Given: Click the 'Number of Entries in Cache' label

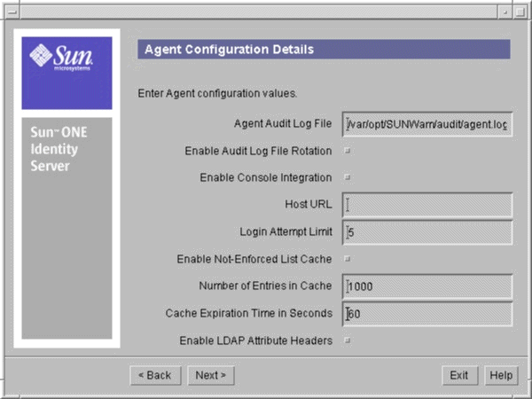Looking at the screenshot, I should [265, 286].
